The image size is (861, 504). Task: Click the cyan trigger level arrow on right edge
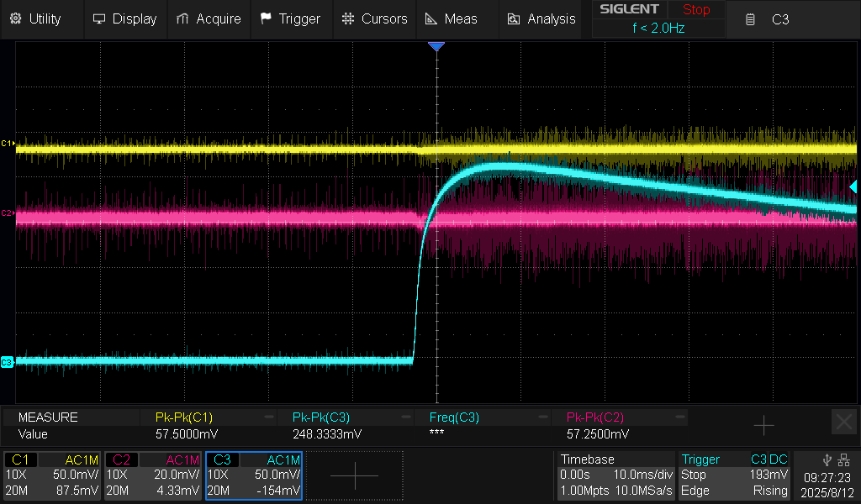click(853, 186)
